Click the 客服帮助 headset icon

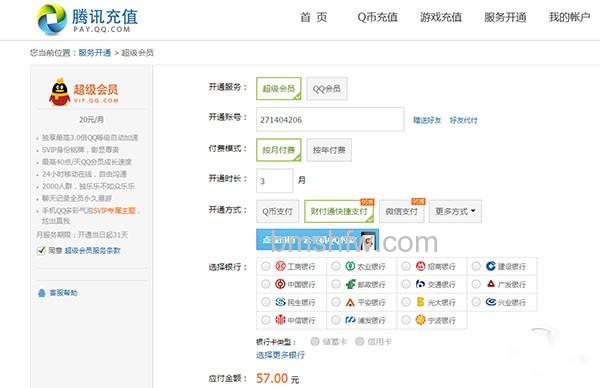[x=42, y=293]
